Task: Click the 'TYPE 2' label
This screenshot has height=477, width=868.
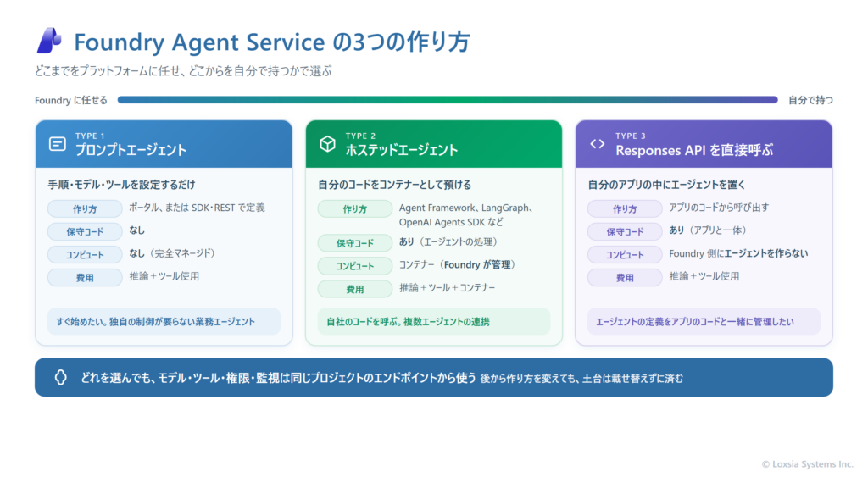Action: tap(360, 136)
